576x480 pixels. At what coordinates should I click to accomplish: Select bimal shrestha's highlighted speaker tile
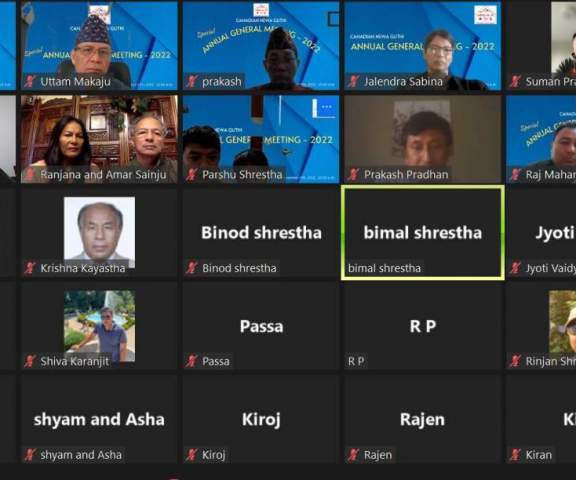coord(423,233)
